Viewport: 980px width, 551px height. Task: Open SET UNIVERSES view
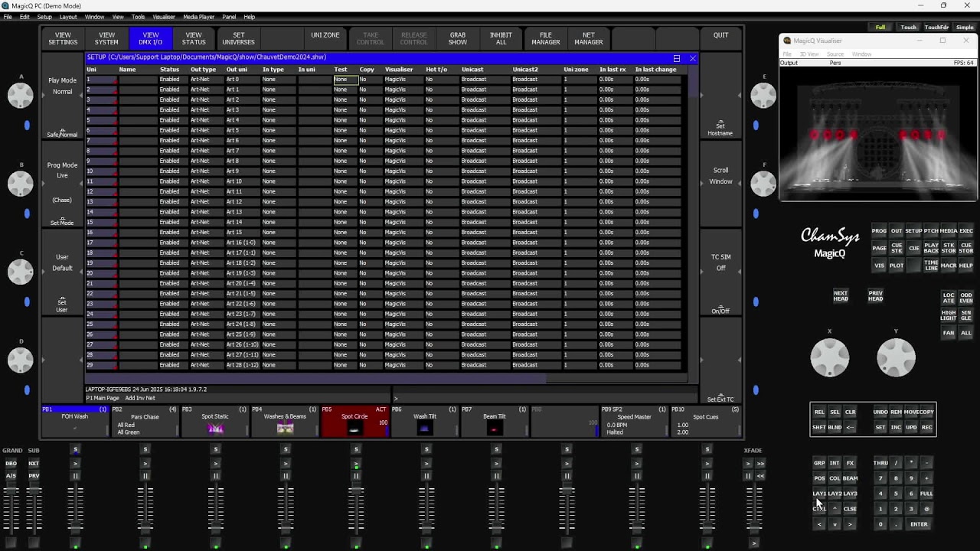(x=238, y=38)
